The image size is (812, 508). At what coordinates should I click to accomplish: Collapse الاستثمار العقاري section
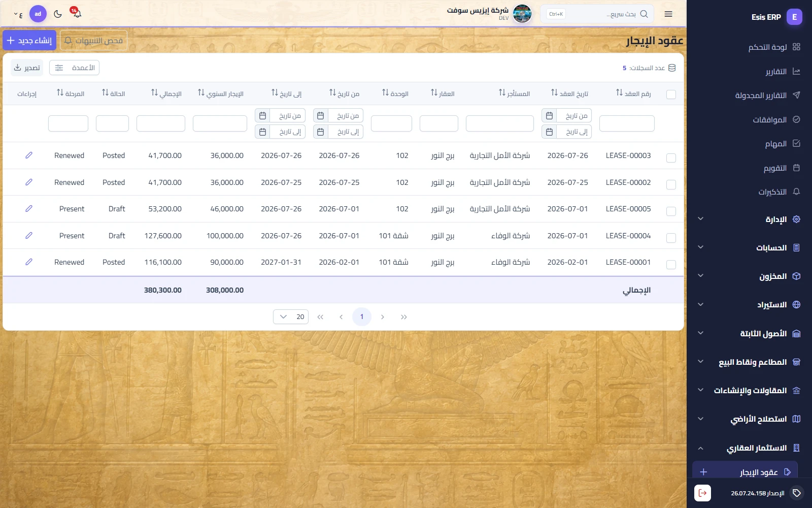749,448
